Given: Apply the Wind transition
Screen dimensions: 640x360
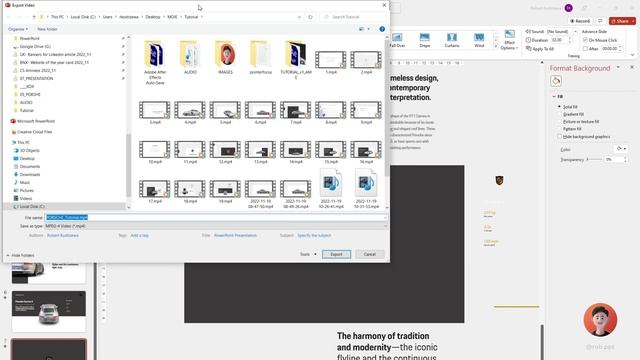Looking at the screenshot, I should 479,40.
